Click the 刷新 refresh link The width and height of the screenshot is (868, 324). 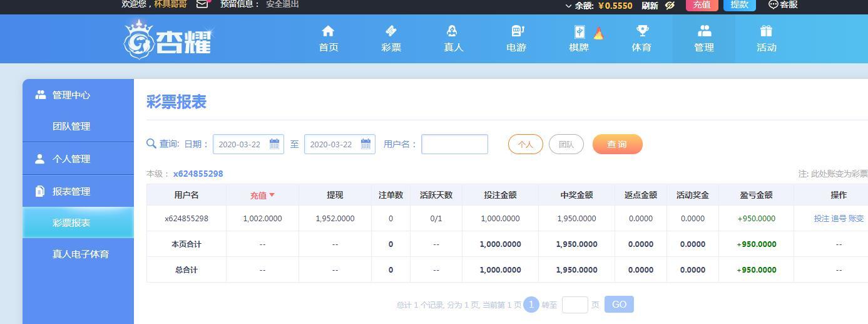coord(650,5)
